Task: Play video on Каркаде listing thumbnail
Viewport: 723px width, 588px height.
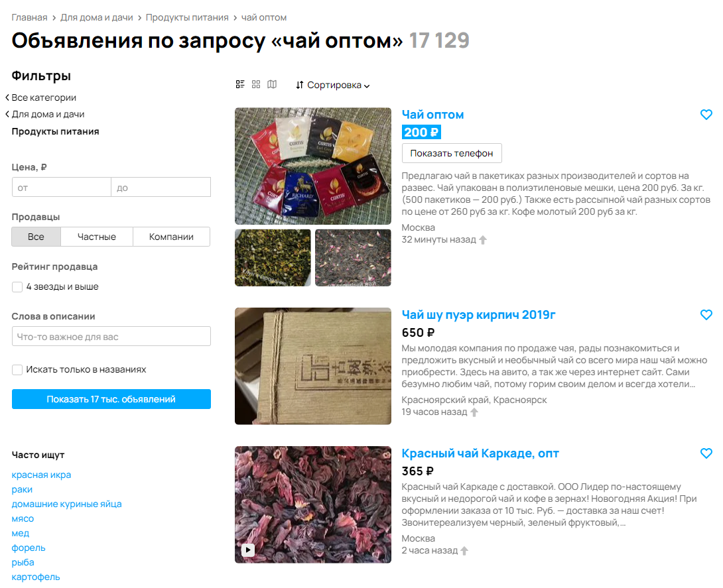Action: [247, 550]
